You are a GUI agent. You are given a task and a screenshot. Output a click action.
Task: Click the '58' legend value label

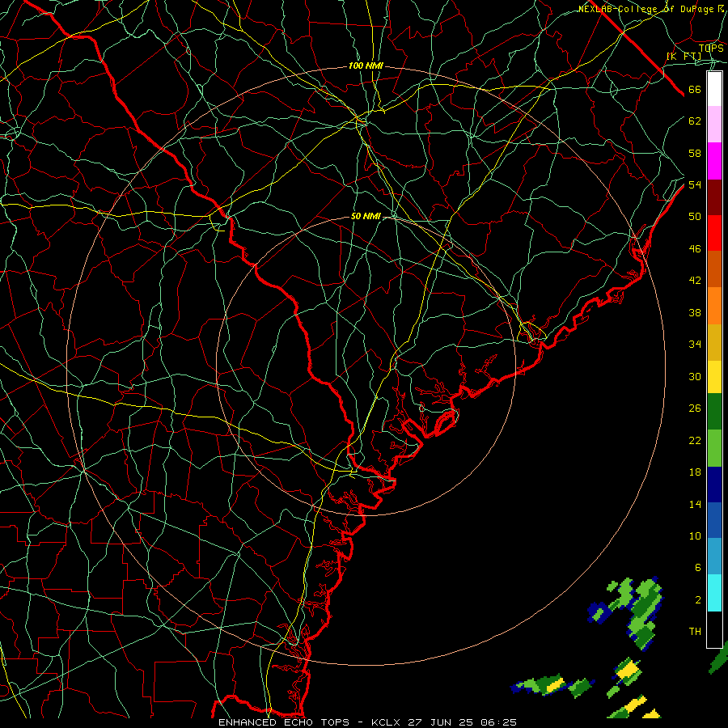[695, 153]
